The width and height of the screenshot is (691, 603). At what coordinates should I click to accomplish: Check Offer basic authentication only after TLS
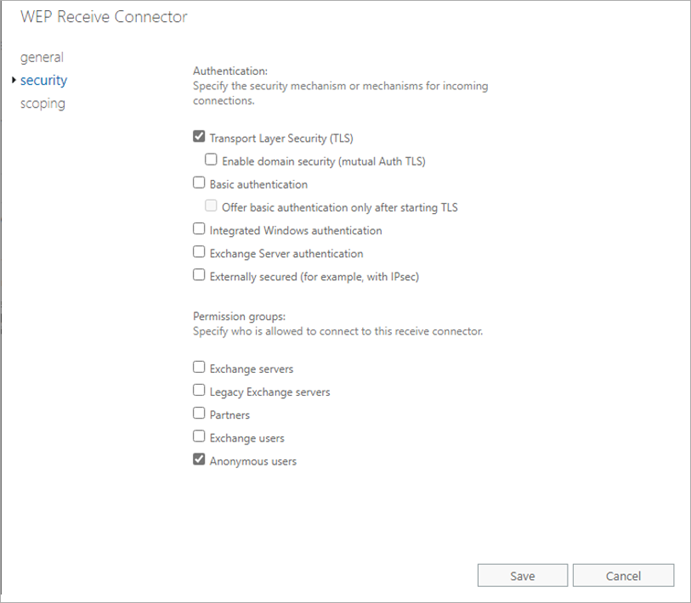pos(211,207)
